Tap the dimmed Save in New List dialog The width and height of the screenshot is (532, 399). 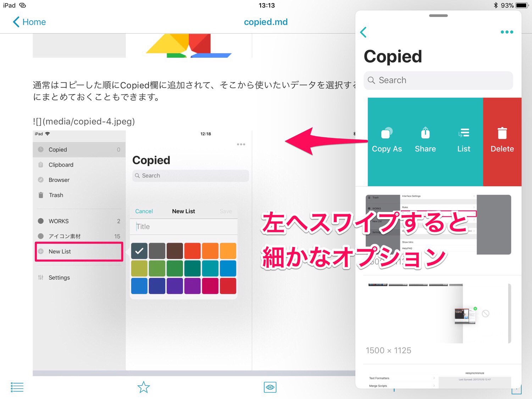(x=226, y=211)
